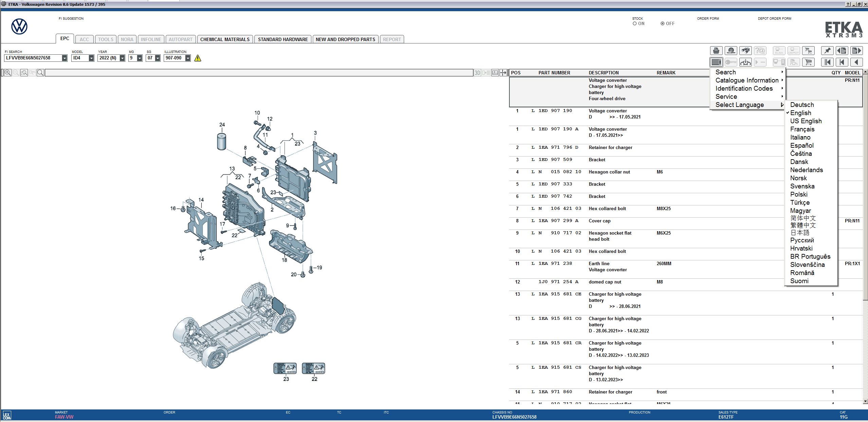Open the SG 07 dropdown

[x=158, y=58]
